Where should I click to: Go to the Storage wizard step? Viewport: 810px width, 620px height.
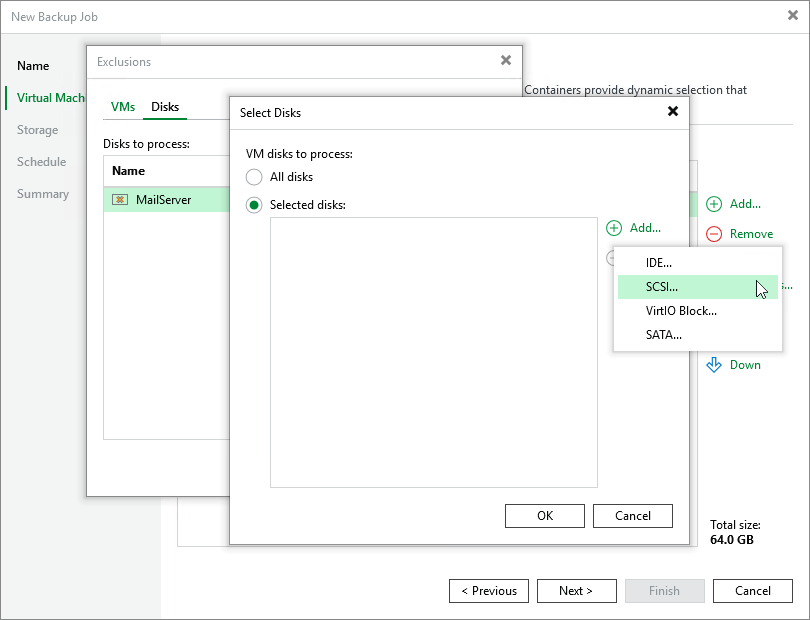pos(37,130)
